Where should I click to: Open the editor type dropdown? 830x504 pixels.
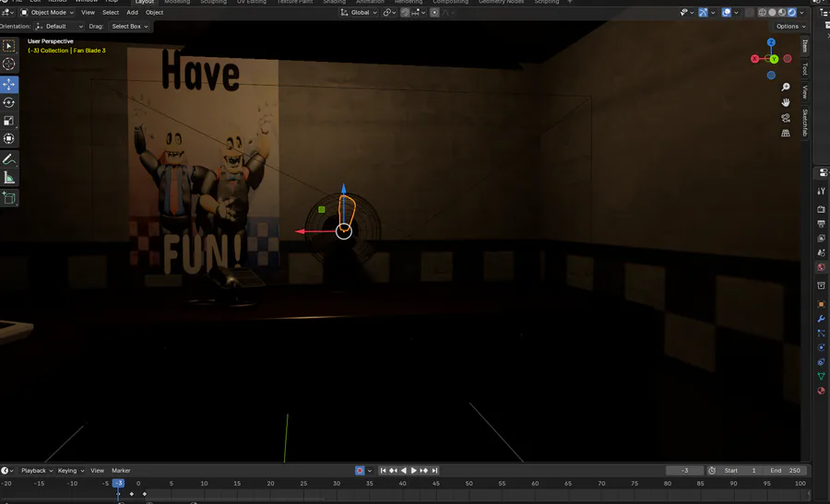(7, 12)
